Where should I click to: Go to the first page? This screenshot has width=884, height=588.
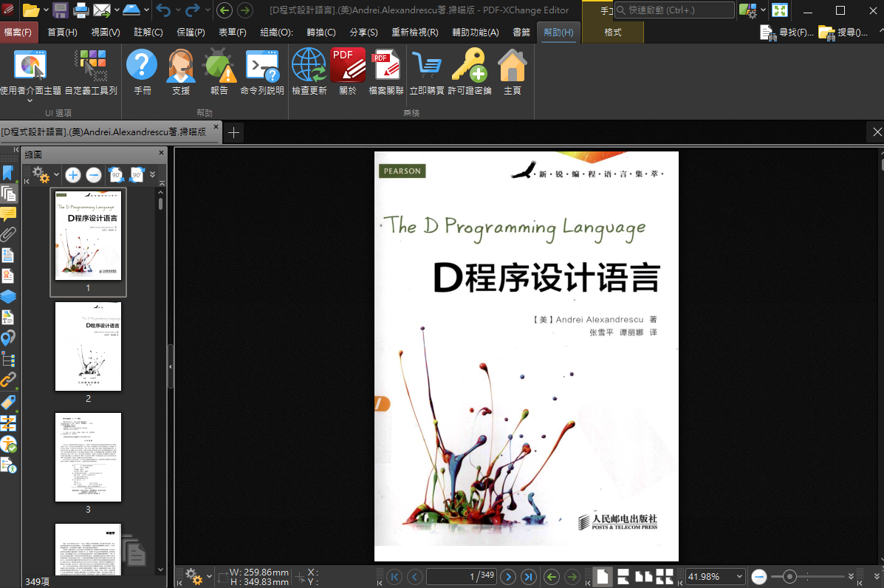(x=394, y=576)
